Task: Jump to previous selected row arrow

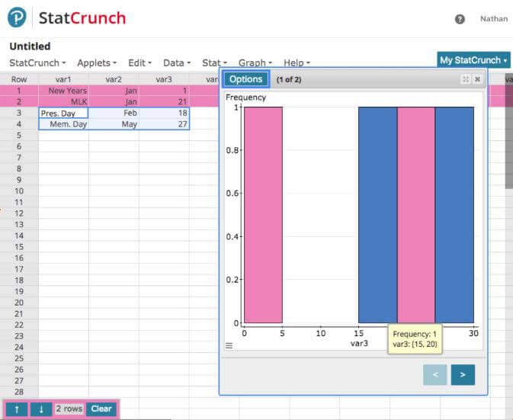Action: point(16,409)
